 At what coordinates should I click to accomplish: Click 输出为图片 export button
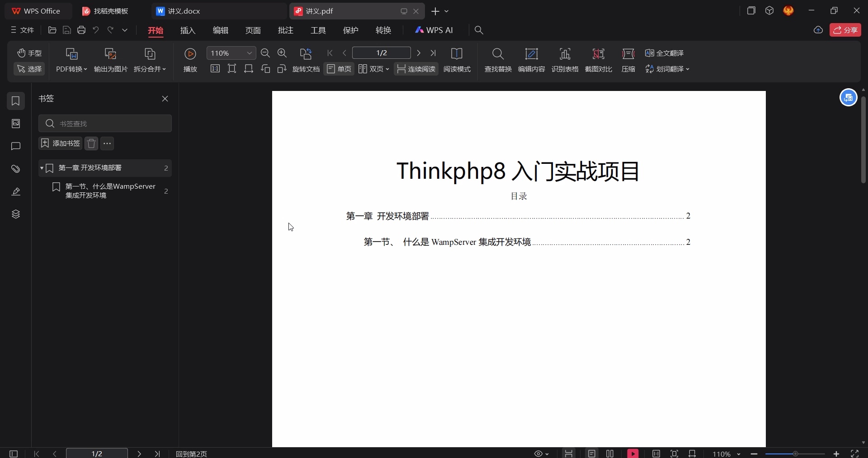111,60
